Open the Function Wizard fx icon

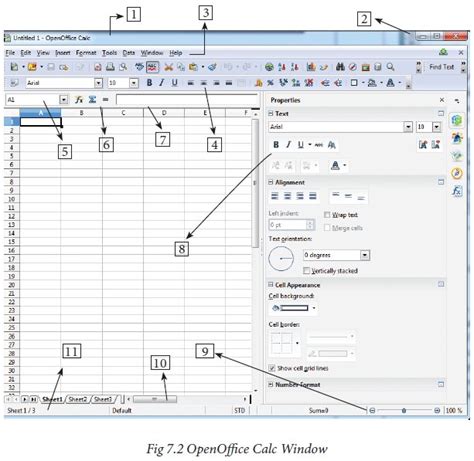pyautogui.click(x=79, y=99)
